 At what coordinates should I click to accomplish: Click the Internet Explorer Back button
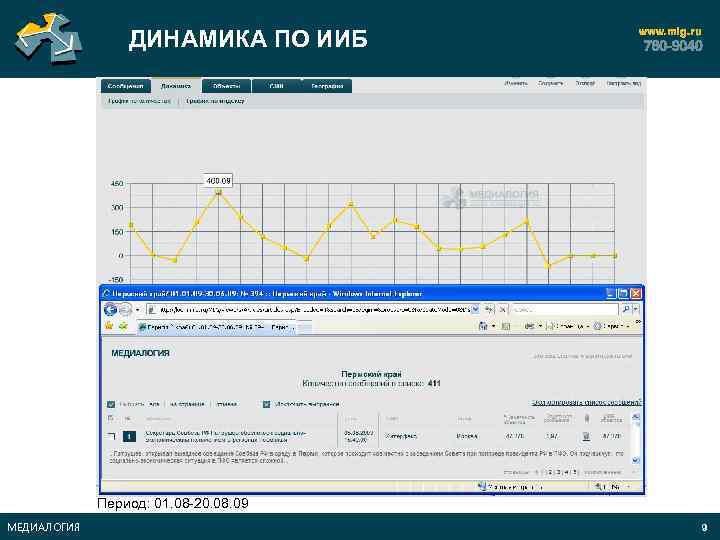coord(110,309)
